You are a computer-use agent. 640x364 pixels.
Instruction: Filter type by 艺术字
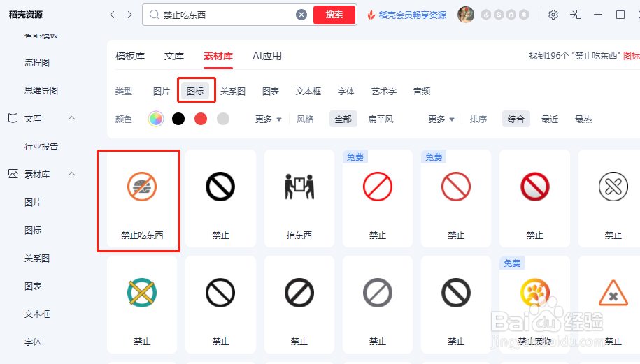pos(384,92)
